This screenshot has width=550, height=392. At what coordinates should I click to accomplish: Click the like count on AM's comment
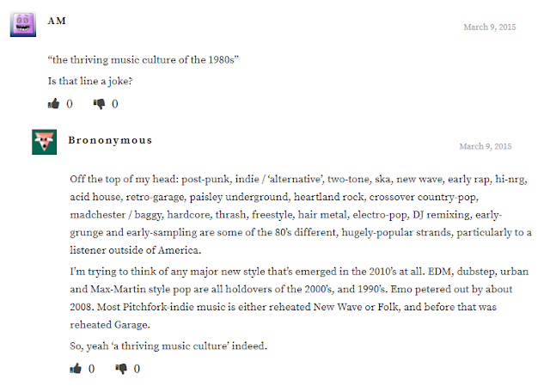coord(70,104)
